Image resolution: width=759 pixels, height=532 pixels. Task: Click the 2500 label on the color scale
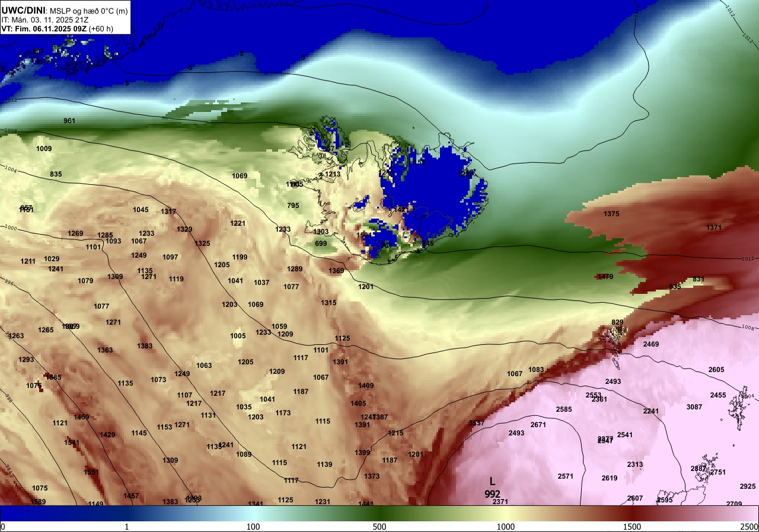(x=750, y=527)
